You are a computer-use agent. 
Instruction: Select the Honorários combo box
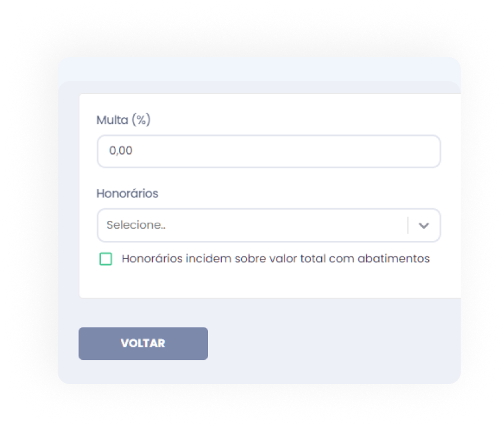click(253, 226)
